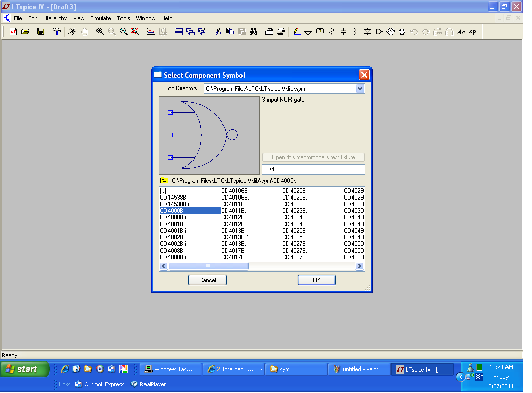Select CD4002B in the symbol list
Image resolution: width=532 pixels, height=393 pixels.
tap(172, 237)
